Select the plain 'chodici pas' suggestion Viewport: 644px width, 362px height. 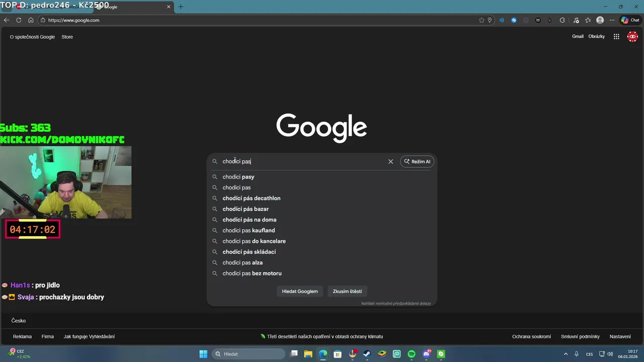[322, 188]
